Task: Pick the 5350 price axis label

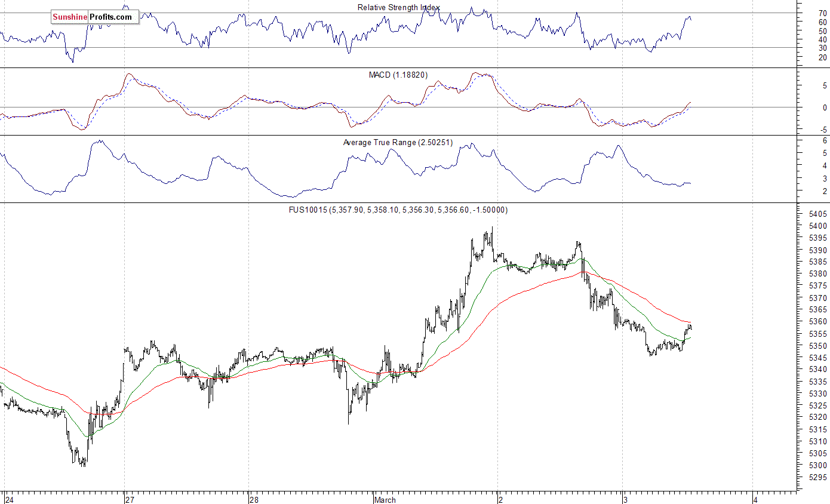Action: 818,346
